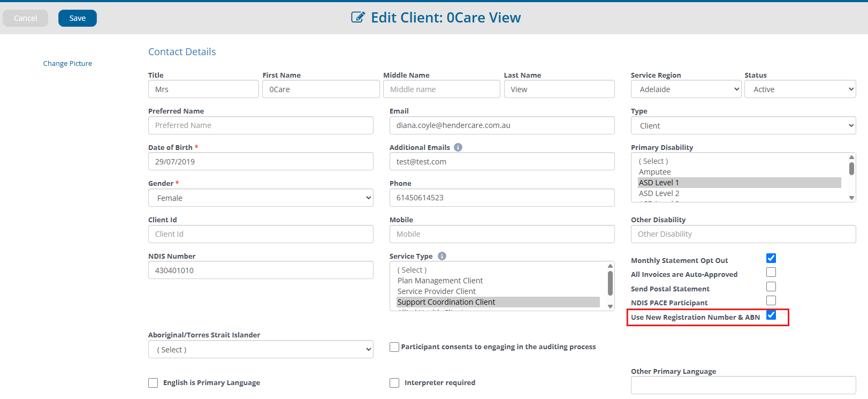
Task: Toggle Use New Registration Number & ABN
Action: click(x=771, y=315)
